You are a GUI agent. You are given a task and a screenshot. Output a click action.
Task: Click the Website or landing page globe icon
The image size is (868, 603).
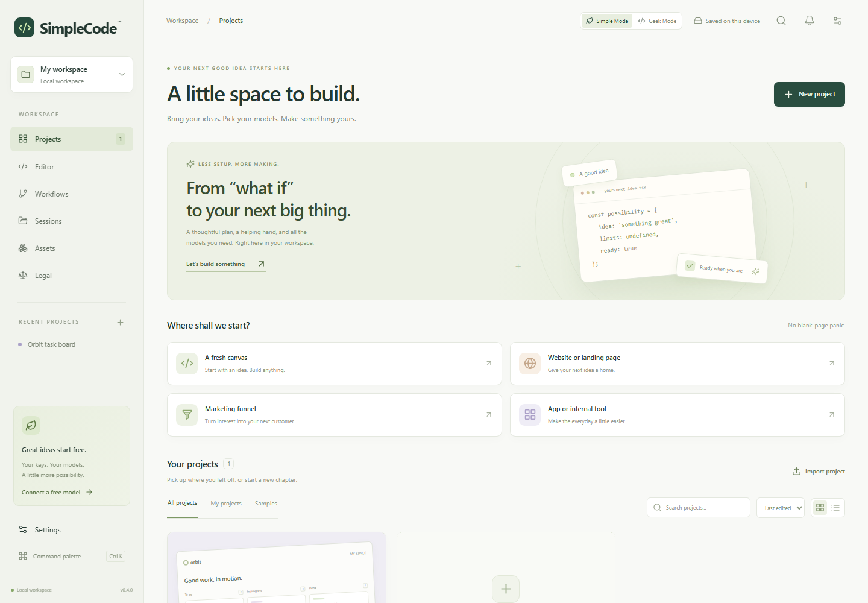tap(530, 364)
